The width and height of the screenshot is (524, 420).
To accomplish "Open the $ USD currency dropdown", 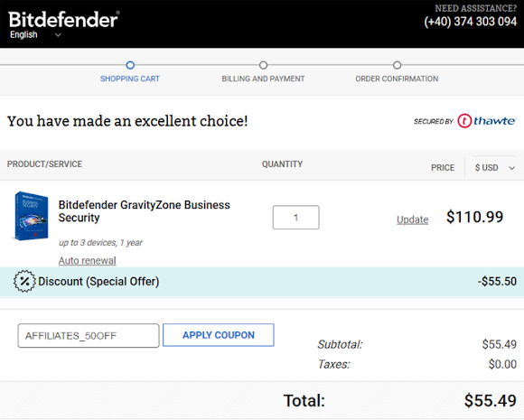I will click(494, 168).
